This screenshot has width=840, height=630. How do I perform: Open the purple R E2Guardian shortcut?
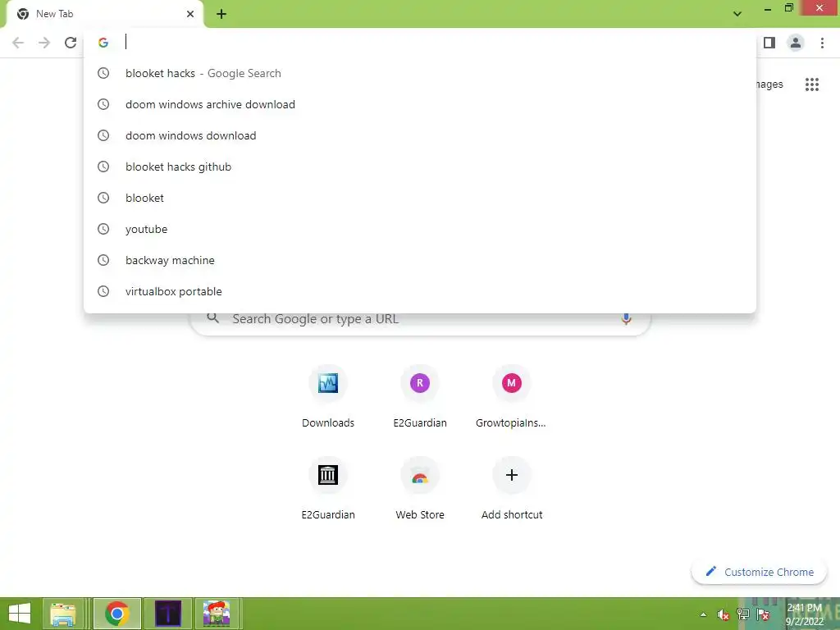(420, 396)
